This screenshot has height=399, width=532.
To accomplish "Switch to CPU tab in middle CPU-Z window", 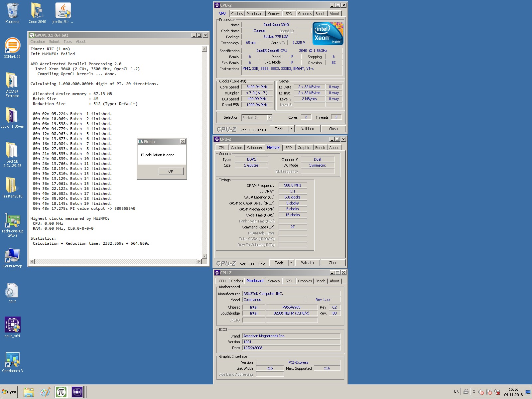I will click(x=222, y=148).
